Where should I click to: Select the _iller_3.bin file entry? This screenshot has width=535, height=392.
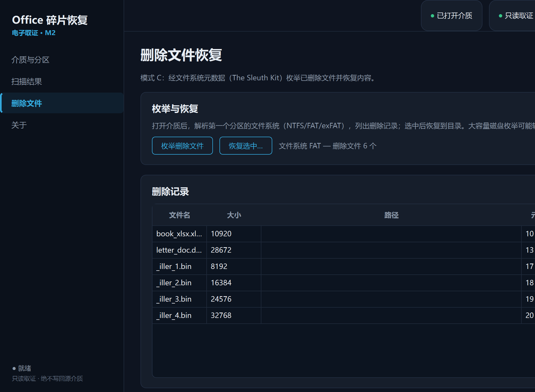(179, 299)
